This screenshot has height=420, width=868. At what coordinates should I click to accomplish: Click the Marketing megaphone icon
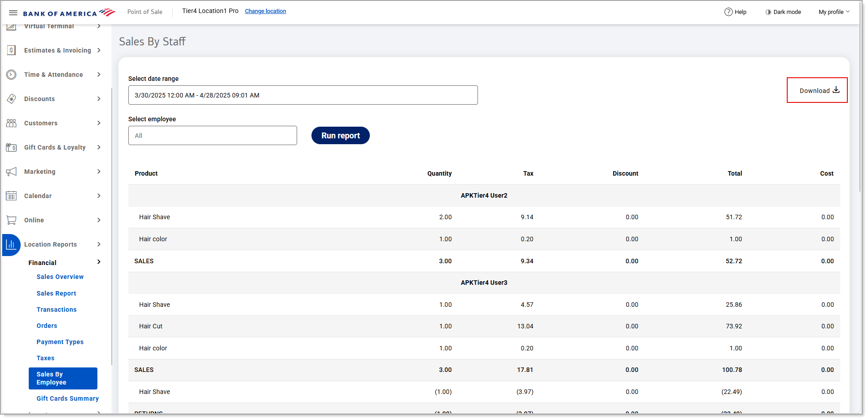(12, 172)
